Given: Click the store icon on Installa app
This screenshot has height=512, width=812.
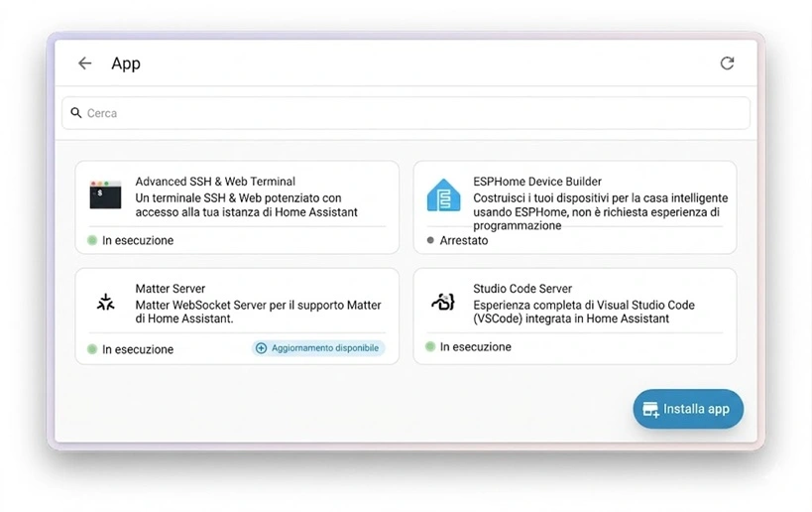Looking at the screenshot, I should point(651,410).
